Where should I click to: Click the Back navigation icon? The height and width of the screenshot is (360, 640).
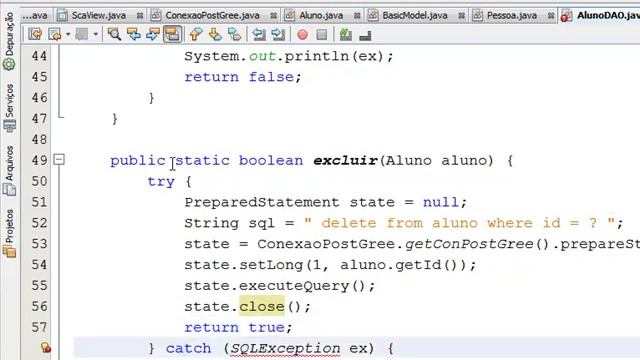coord(54,34)
